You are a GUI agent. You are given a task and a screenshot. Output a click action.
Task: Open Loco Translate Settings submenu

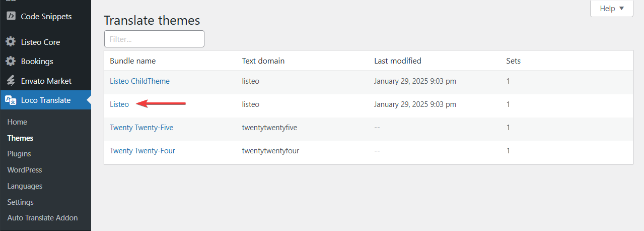[20, 202]
